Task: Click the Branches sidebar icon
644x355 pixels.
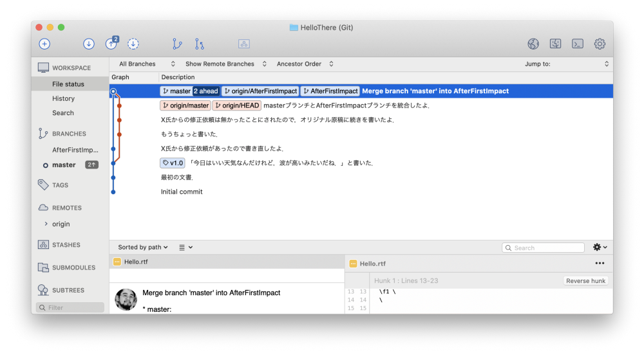Action: 43,134
